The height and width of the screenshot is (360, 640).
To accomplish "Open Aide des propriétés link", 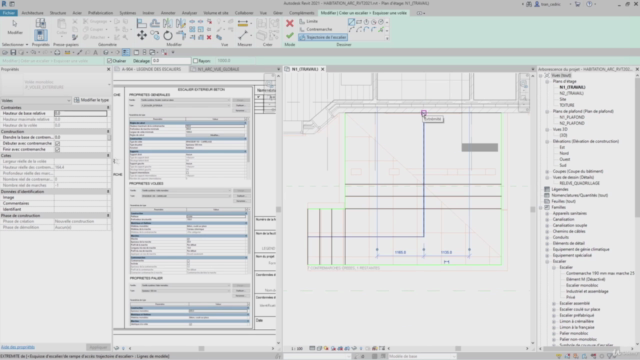I will coord(18,347).
